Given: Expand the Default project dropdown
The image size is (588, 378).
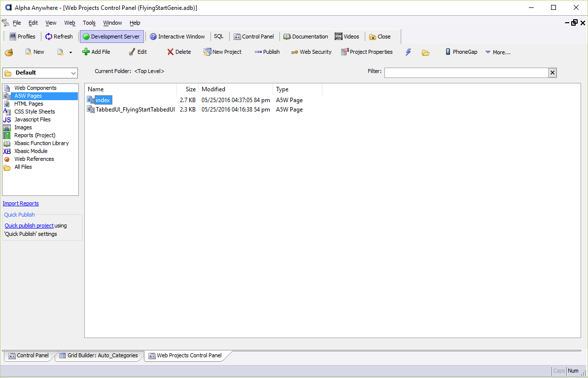Looking at the screenshot, I should coord(40,73).
